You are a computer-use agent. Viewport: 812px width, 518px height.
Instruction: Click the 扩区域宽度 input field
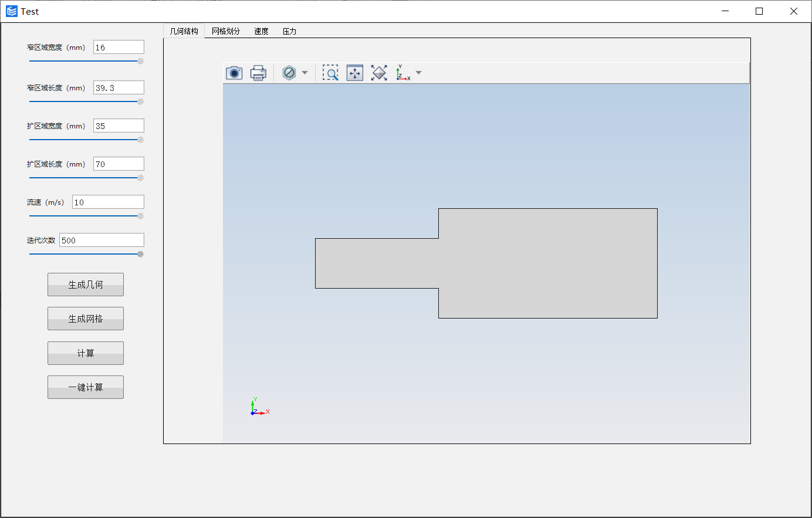[119, 126]
